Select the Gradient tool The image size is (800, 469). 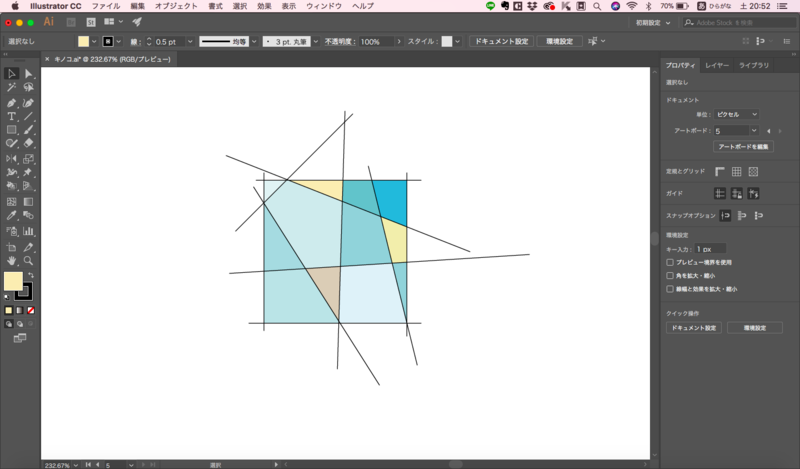coord(28,202)
